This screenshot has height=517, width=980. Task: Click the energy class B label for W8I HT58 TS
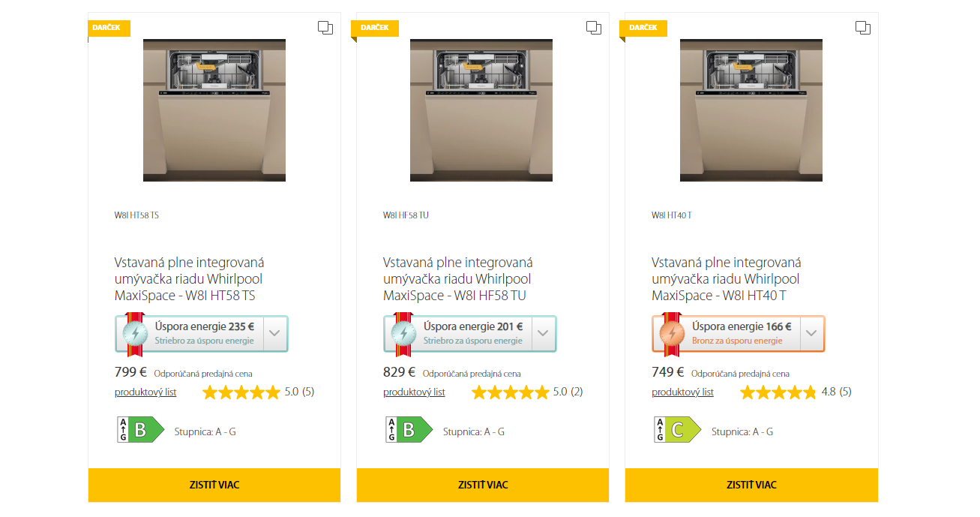[140, 430]
